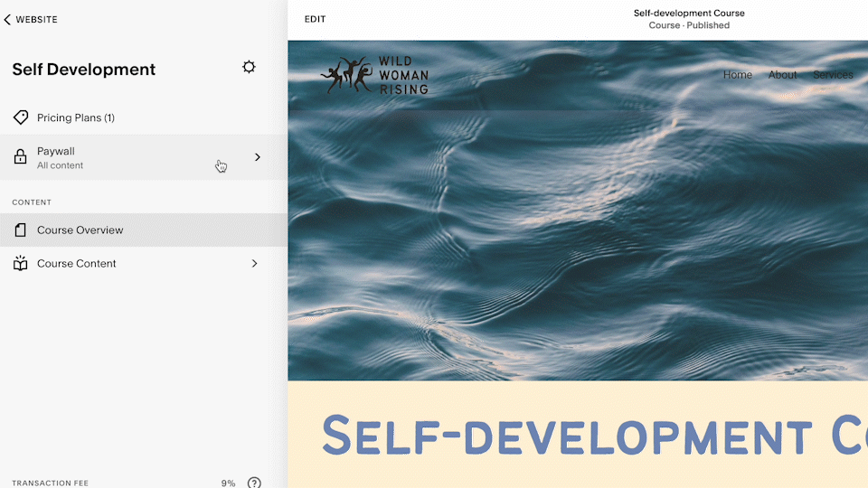
Task: Click the Course Content book icon
Action: pos(21,263)
